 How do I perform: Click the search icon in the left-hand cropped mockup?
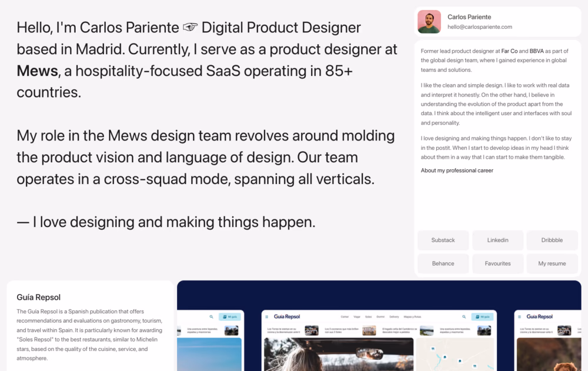click(211, 316)
